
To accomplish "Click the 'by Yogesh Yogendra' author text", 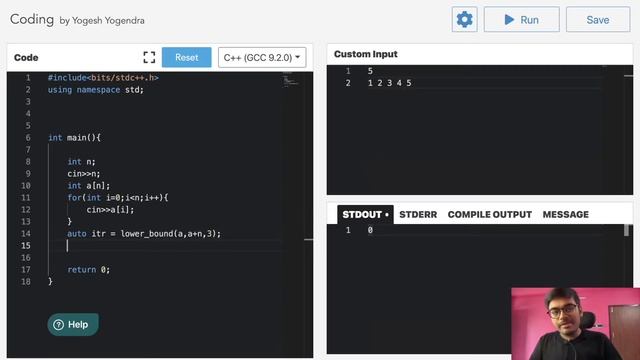I will (x=102, y=20).
